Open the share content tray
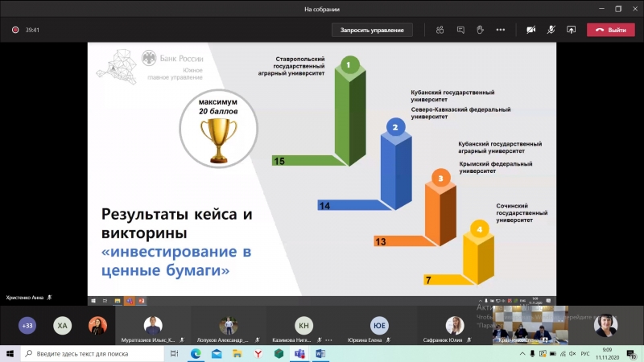This screenshot has height=362, width=644. (571, 30)
